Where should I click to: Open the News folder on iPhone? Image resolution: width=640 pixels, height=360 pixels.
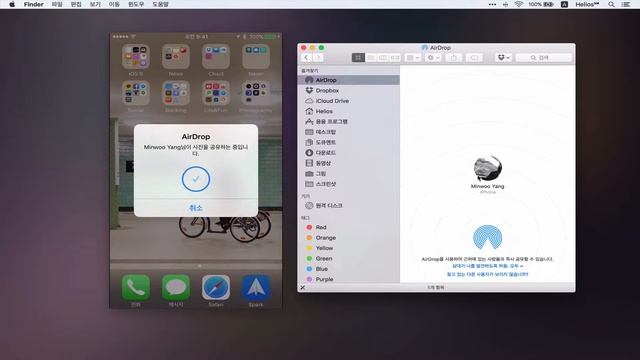[176, 57]
